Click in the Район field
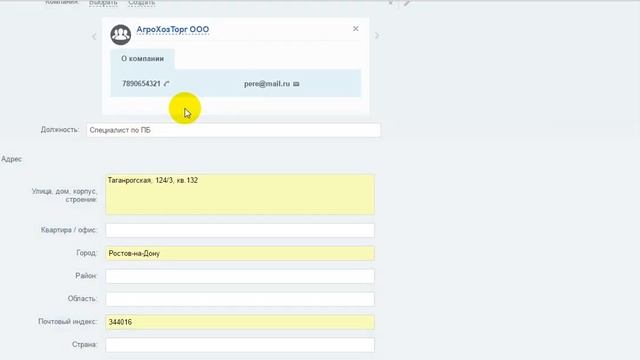The image size is (640, 360). [240, 276]
